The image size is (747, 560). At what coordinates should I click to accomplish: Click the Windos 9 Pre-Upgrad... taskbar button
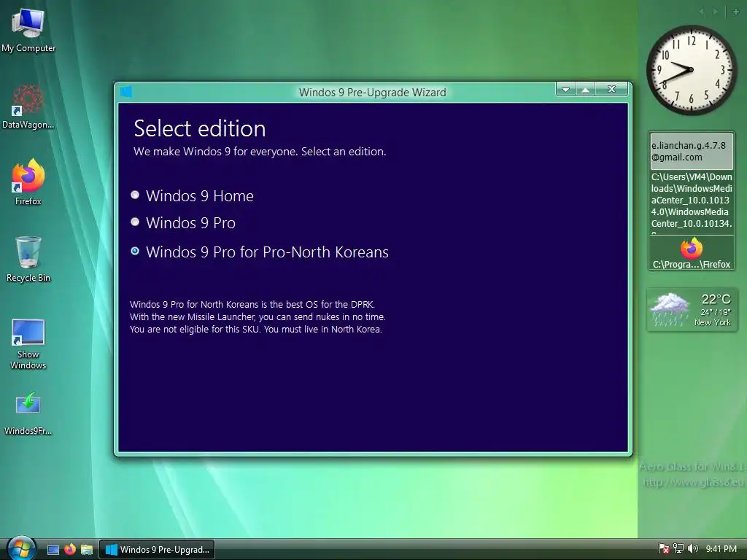coord(157,550)
